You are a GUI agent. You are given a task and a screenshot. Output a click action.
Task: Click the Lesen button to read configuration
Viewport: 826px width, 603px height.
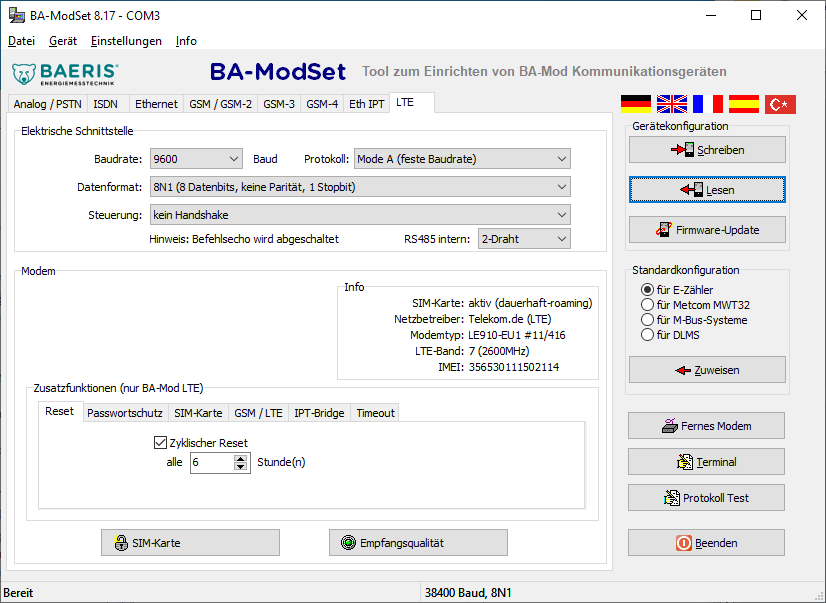click(707, 190)
